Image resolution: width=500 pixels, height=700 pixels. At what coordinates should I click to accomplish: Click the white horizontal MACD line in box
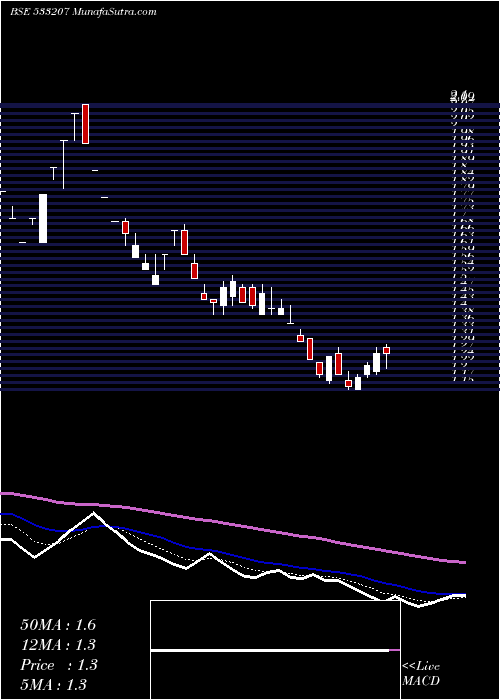270,650
